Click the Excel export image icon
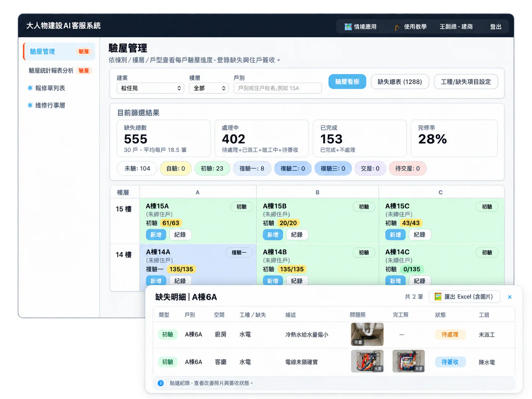Screen dimensions: 532x399 (x=438, y=296)
